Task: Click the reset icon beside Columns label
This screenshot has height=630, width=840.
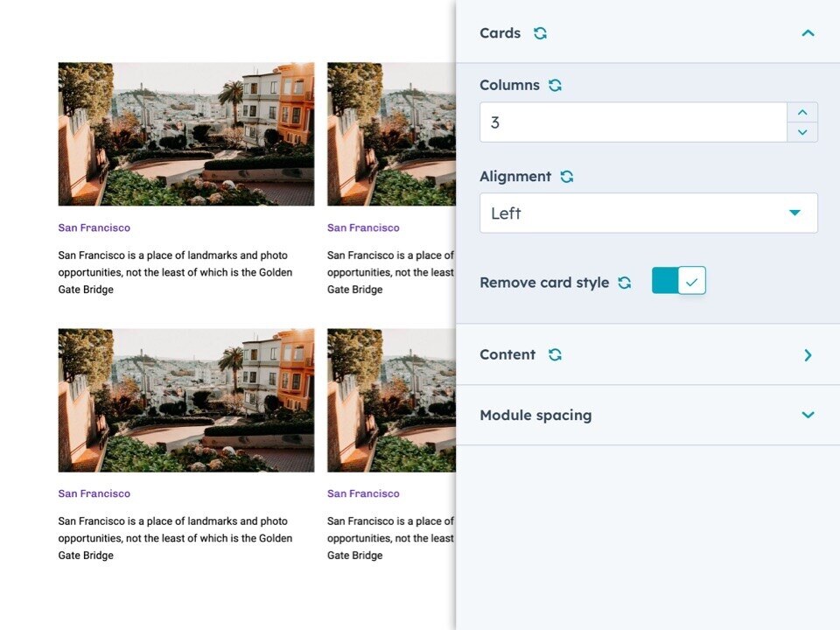Action: click(555, 86)
